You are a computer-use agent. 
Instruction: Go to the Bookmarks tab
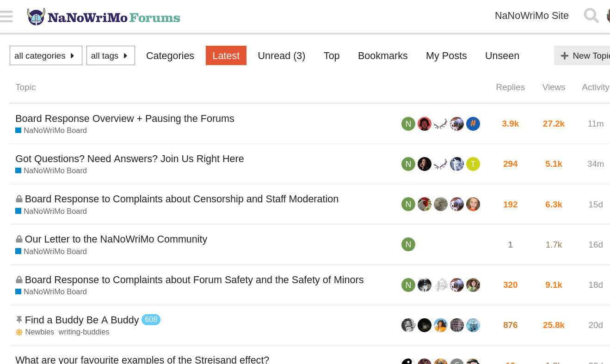tap(382, 55)
